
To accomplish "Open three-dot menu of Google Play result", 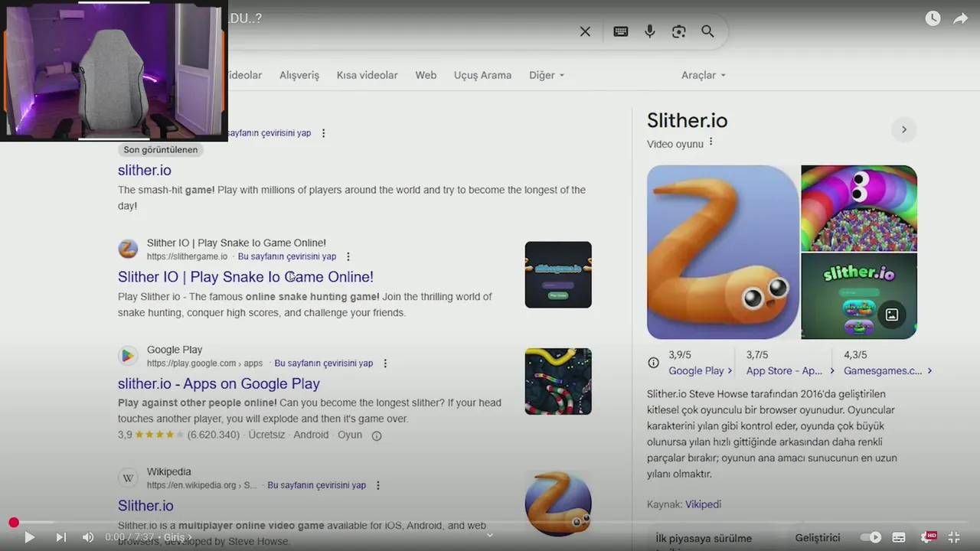I will pyautogui.click(x=385, y=364).
